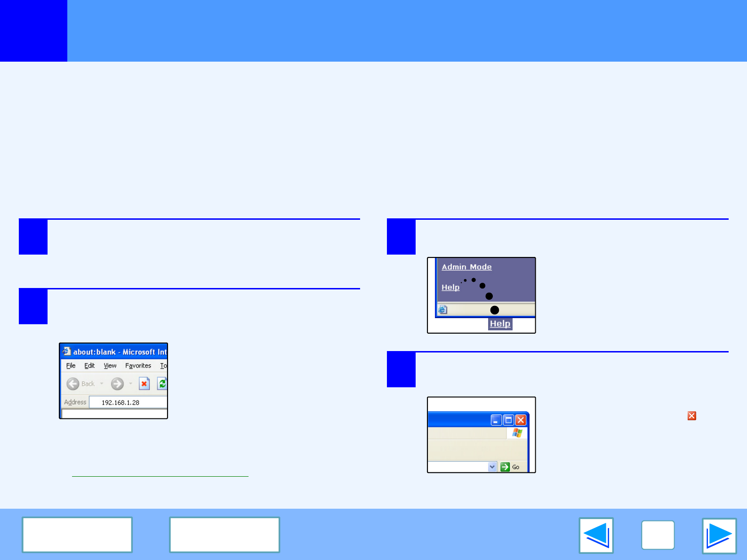Go to the previous page with left arrow

coord(596,536)
